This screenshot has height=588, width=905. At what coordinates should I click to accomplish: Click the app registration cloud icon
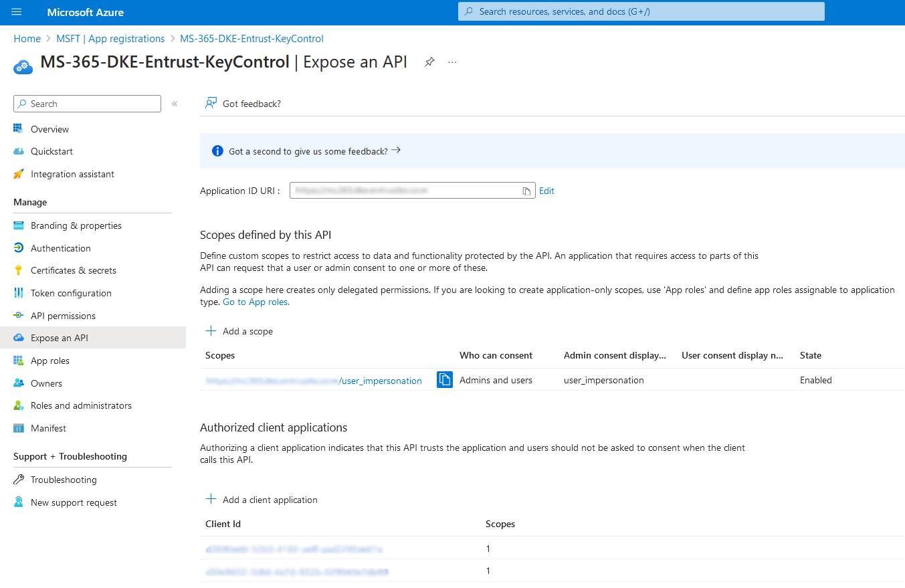[x=23, y=66]
